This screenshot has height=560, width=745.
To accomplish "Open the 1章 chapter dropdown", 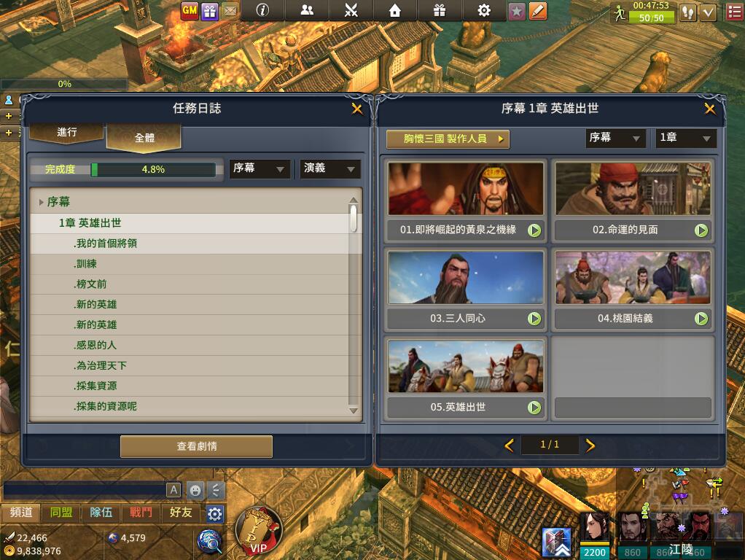I will [x=686, y=138].
